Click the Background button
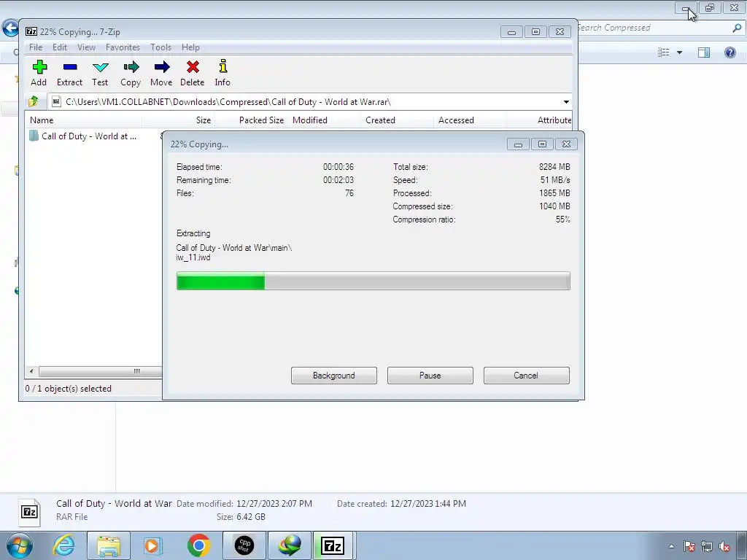The height and width of the screenshot is (560, 747). click(334, 376)
